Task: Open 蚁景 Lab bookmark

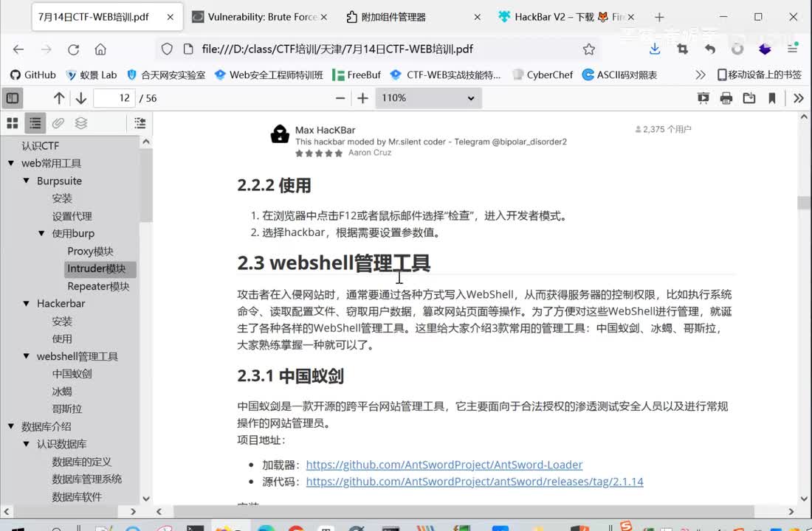Action: click(92, 75)
